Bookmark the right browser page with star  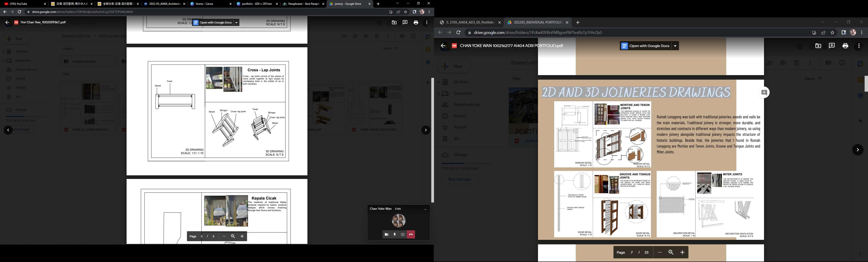(x=832, y=33)
